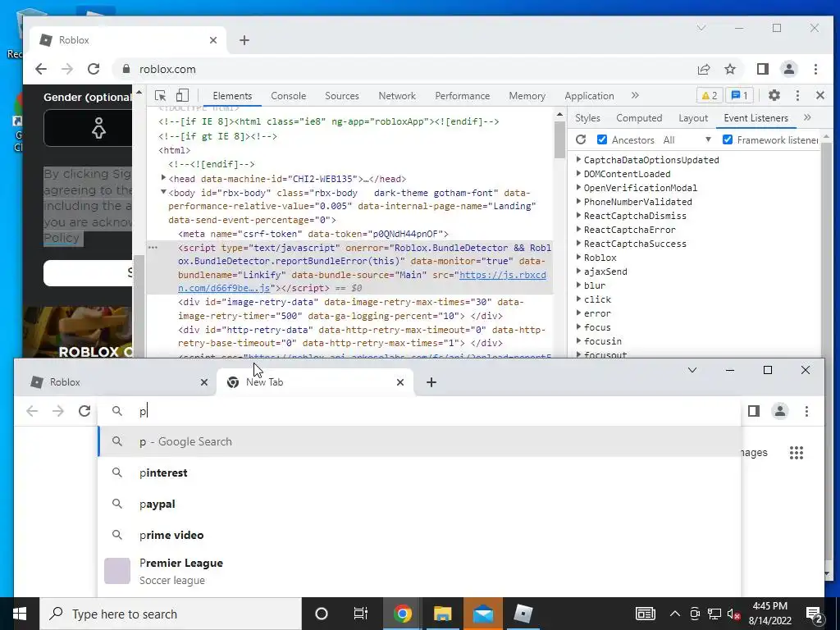Open File Explorer from taskbar

pyautogui.click(x=442, y=614)
